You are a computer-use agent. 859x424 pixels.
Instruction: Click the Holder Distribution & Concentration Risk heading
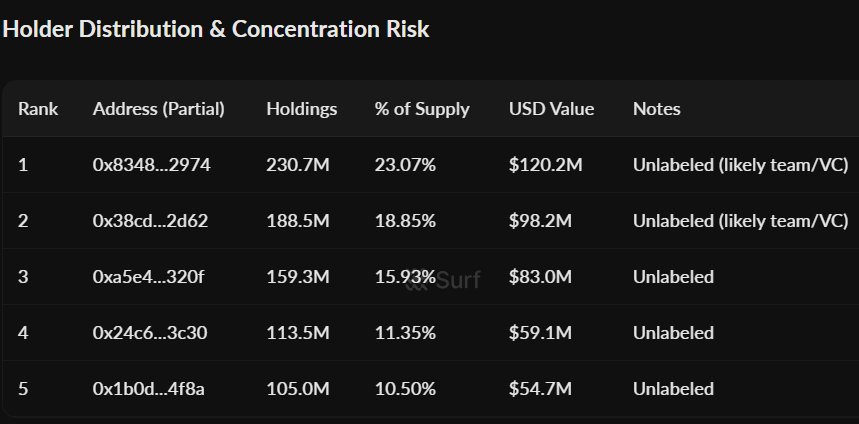click(216, 29)
